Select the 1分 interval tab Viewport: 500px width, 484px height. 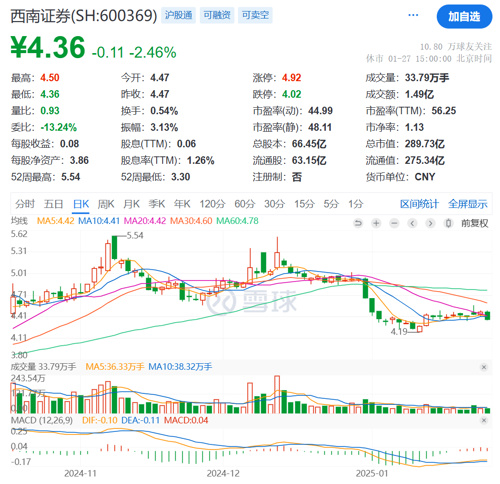point(356,204)
